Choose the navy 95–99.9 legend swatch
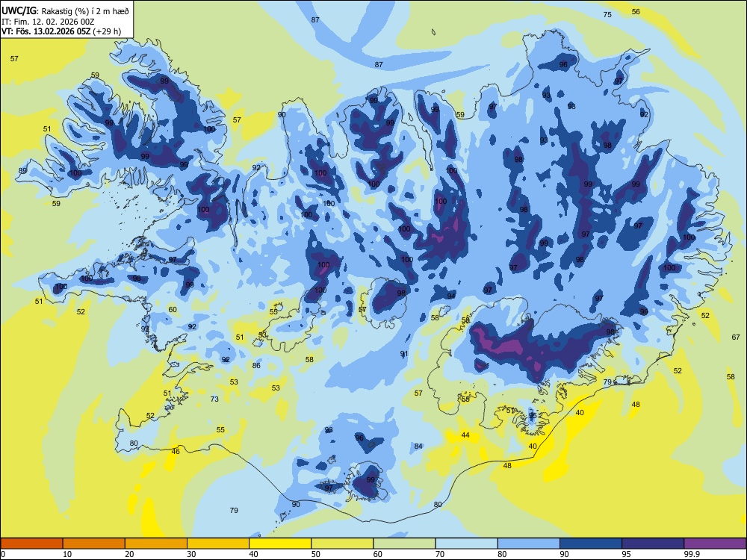This screenshot has height=560, width=747. pos(653,544)
